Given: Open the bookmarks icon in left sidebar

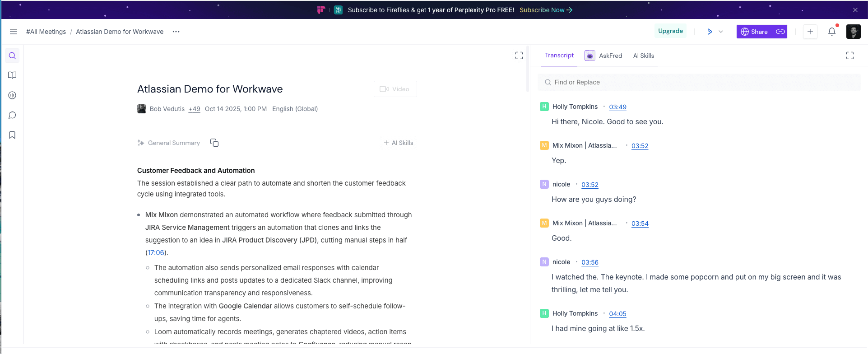Looking at the screenshot, I should coord(12,135).
